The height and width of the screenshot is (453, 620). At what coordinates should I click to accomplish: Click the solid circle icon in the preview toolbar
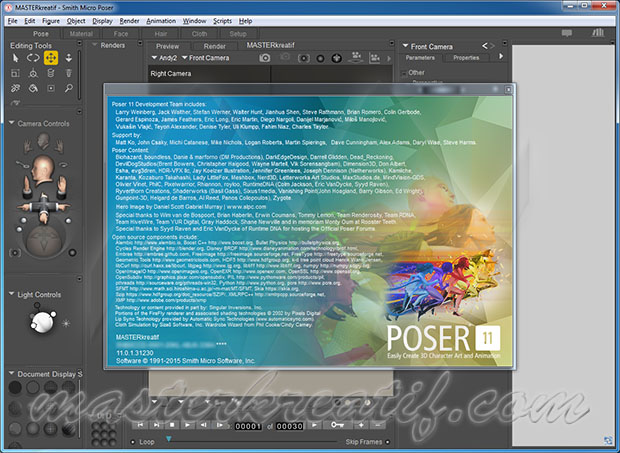coord(320,59)
